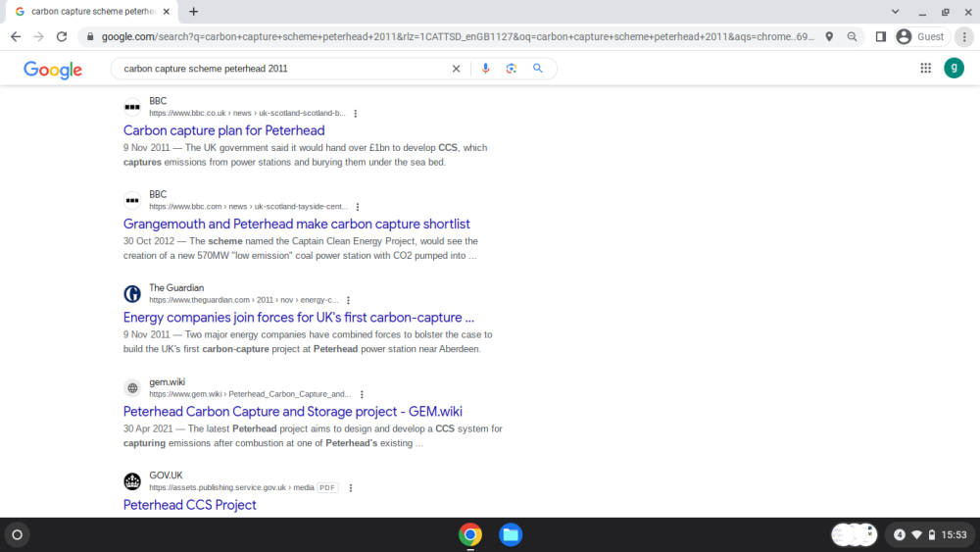
Task: Click the GOV.UK crown favicon
Action: pyautogui.click(x=132, y=481)
